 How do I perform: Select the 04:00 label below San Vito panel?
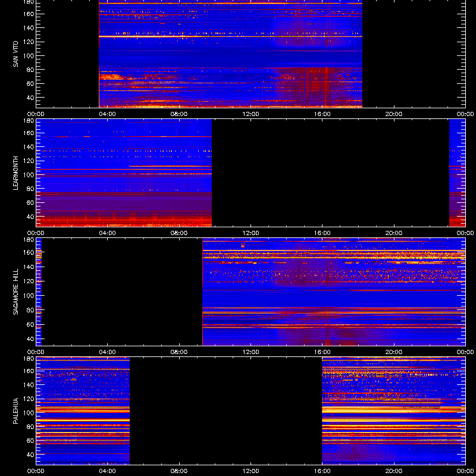(108, 114)
